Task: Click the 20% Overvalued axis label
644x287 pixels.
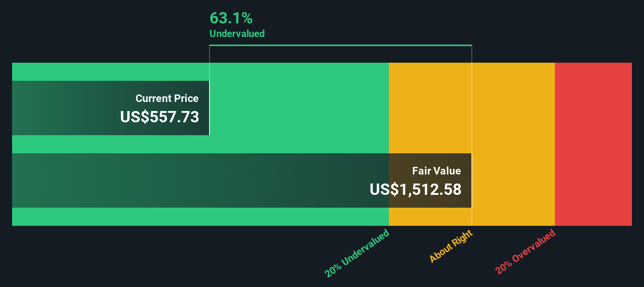Action: click(525, 252)
